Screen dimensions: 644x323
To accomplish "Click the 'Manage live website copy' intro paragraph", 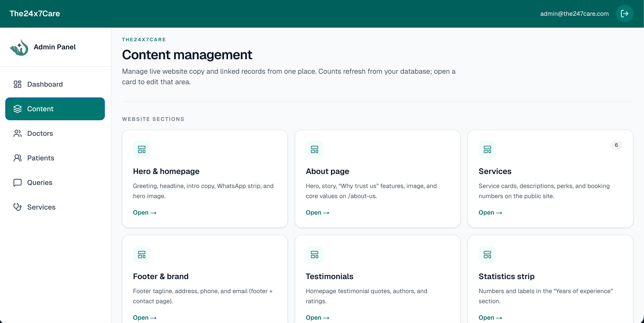I will click(288, 77).
